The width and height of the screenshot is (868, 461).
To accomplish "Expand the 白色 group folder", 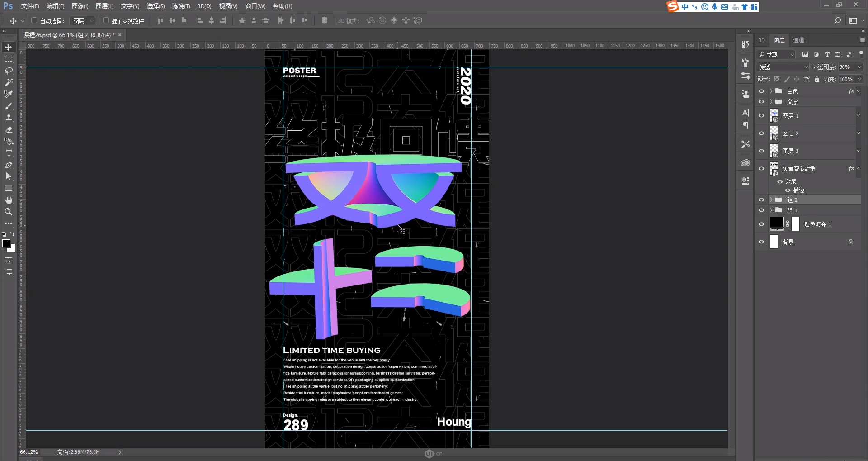I will (771, 91).
